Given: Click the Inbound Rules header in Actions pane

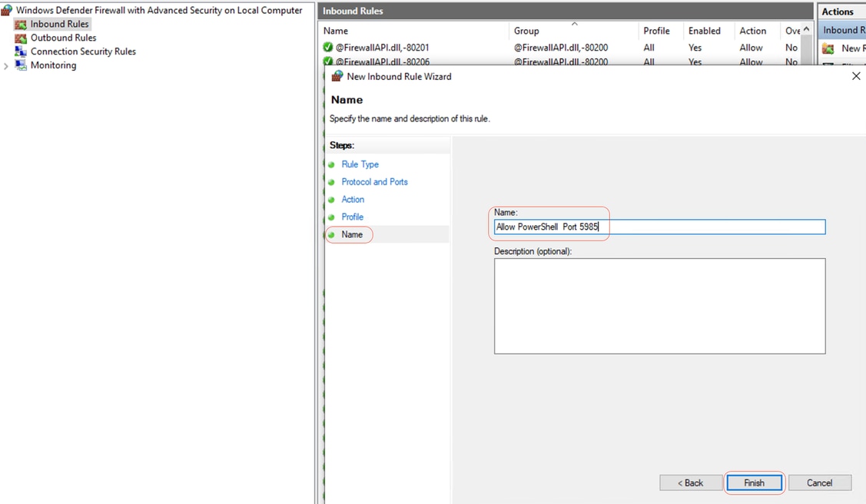Looking at the screenshot, I should 841,31.
